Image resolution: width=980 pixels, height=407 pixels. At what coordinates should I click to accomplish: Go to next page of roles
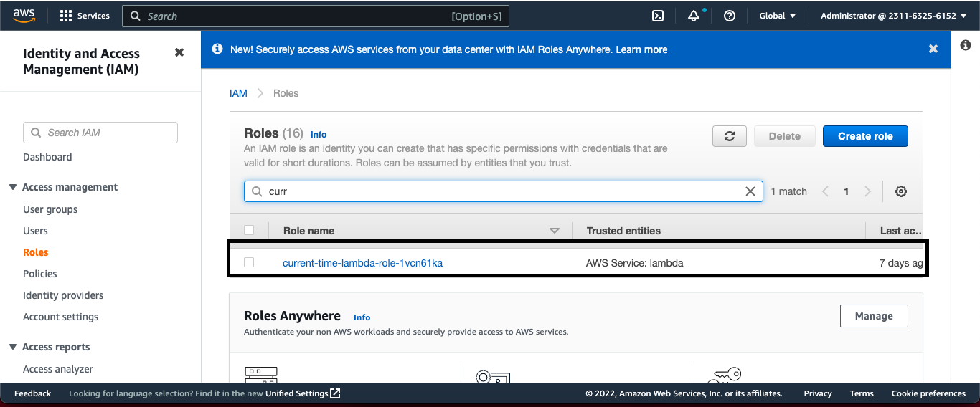867,191
